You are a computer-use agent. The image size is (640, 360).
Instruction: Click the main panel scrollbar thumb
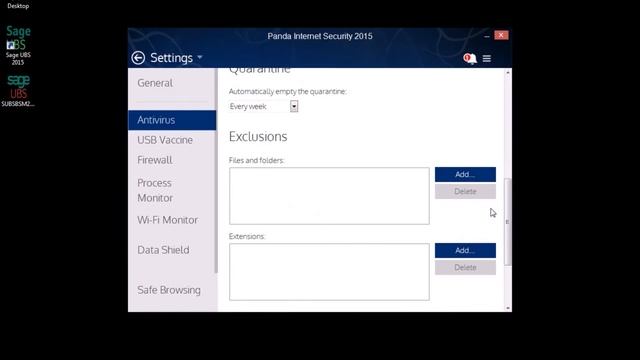(x=508, y=222)
